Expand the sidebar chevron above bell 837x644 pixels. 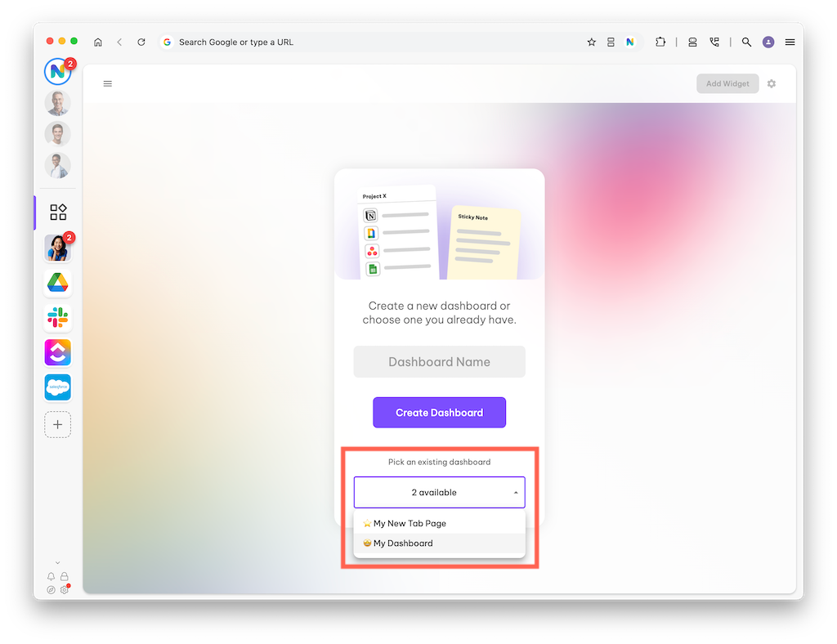[x=58, y=562]
